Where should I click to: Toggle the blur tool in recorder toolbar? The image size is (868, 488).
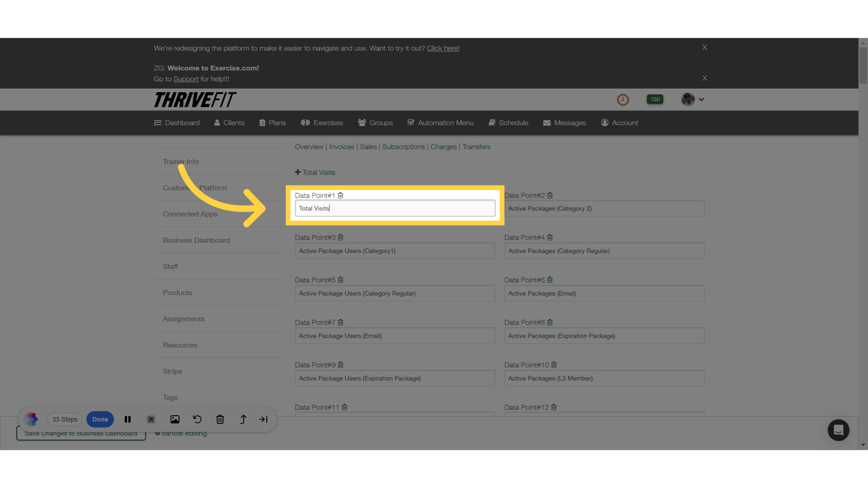[151, 419]
